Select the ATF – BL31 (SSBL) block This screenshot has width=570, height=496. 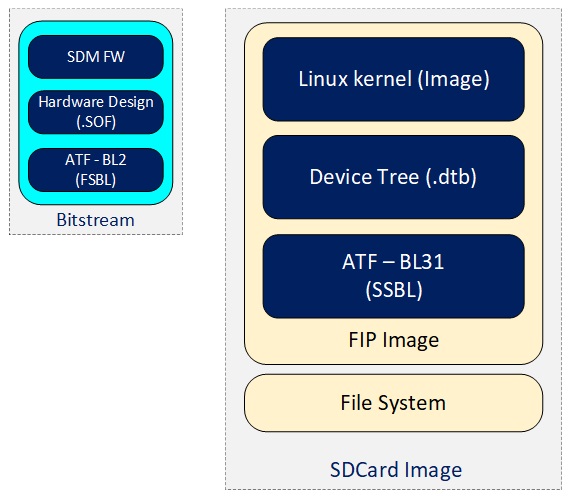pos(394,276)
